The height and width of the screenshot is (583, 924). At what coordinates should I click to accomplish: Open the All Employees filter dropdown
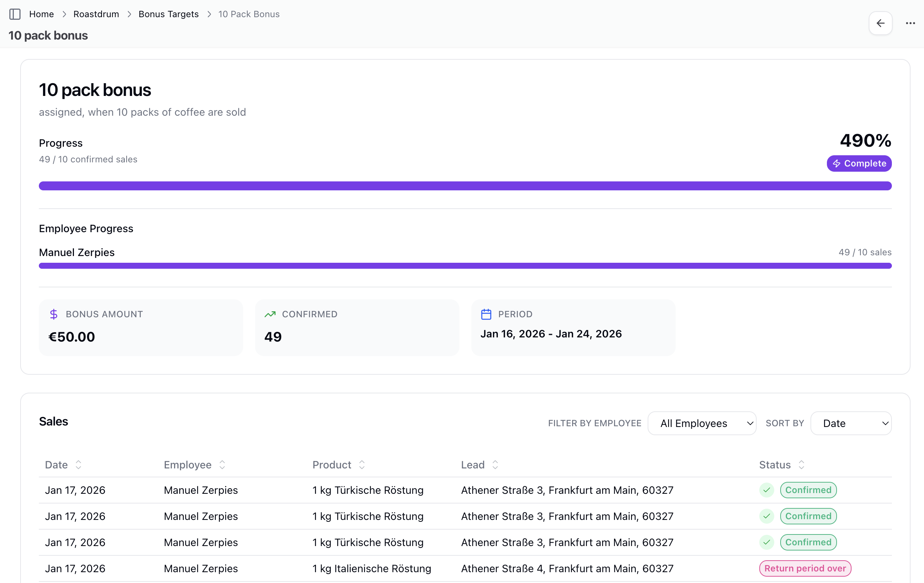pyautogui.click(x=701, y=424)
